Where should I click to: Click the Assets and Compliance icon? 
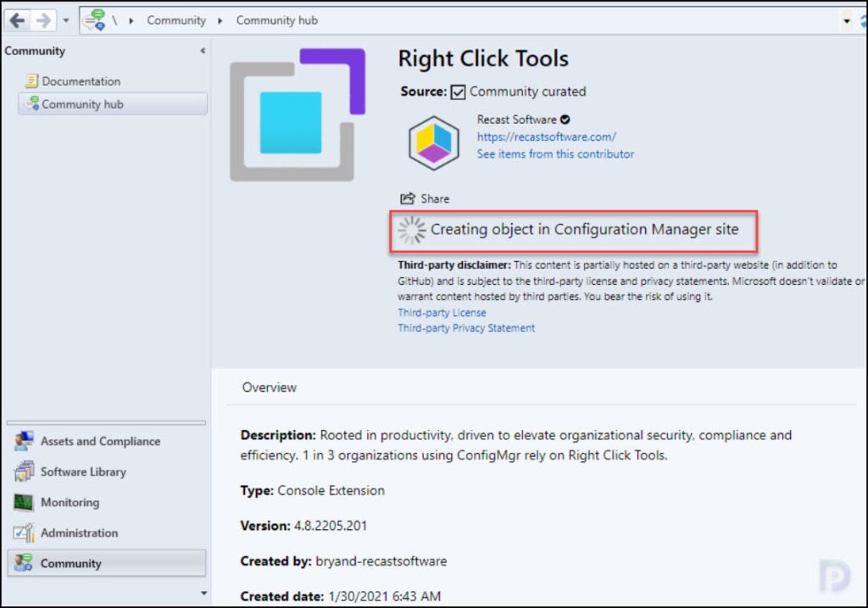pyautogui.click(x=24, y=441)
